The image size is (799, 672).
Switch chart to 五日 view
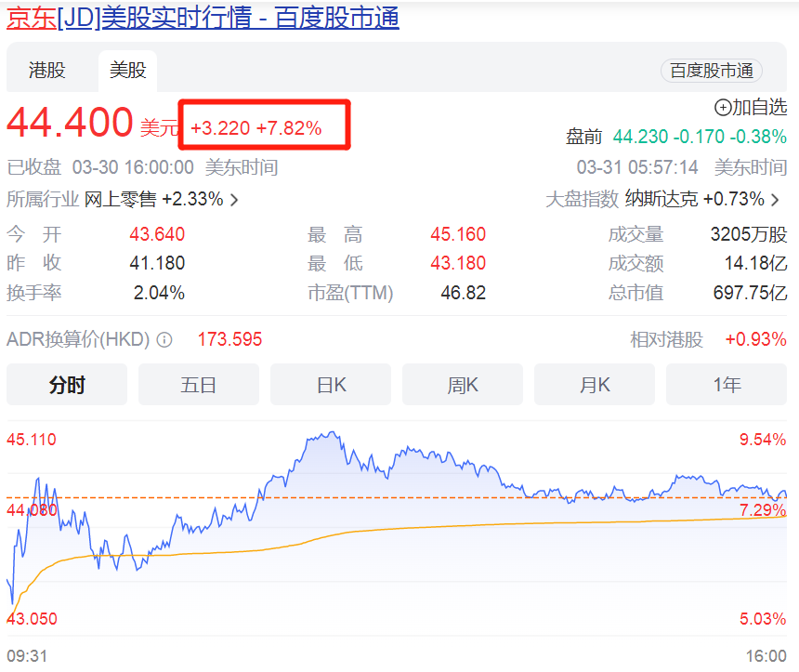(199, 385)
